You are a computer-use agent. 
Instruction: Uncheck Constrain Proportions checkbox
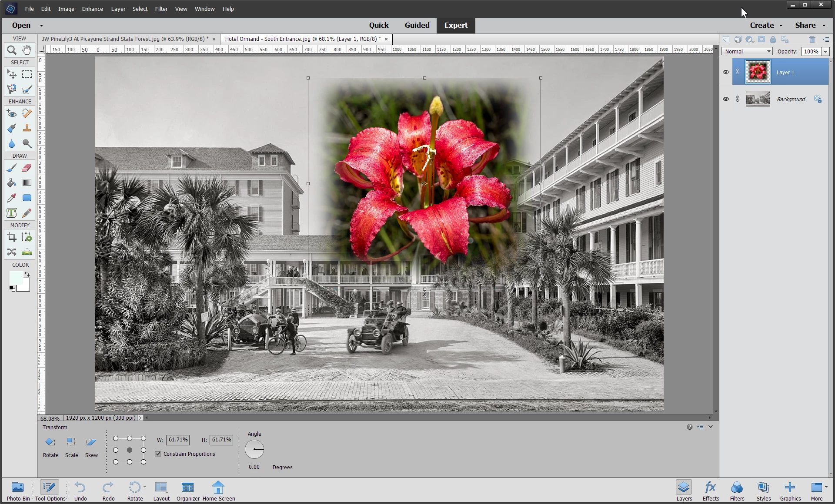(x=158, y=454)
